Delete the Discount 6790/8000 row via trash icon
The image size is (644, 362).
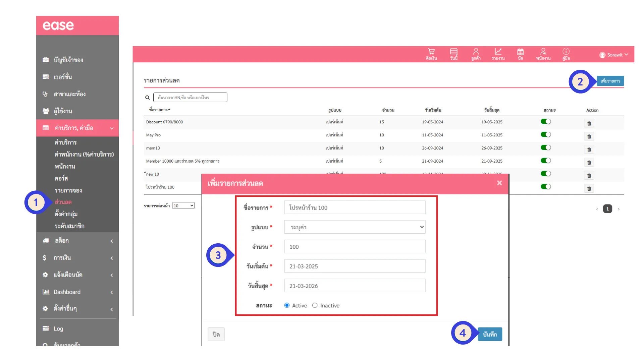click(589, 123)
